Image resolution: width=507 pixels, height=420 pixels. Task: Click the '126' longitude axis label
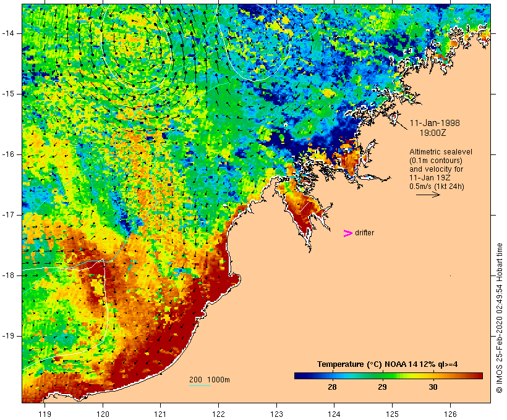(450, 414)
